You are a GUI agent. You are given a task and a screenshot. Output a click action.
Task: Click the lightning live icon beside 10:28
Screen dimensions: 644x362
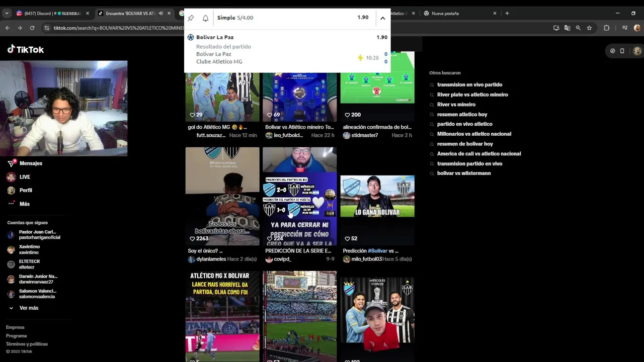[x=360, y=58]
